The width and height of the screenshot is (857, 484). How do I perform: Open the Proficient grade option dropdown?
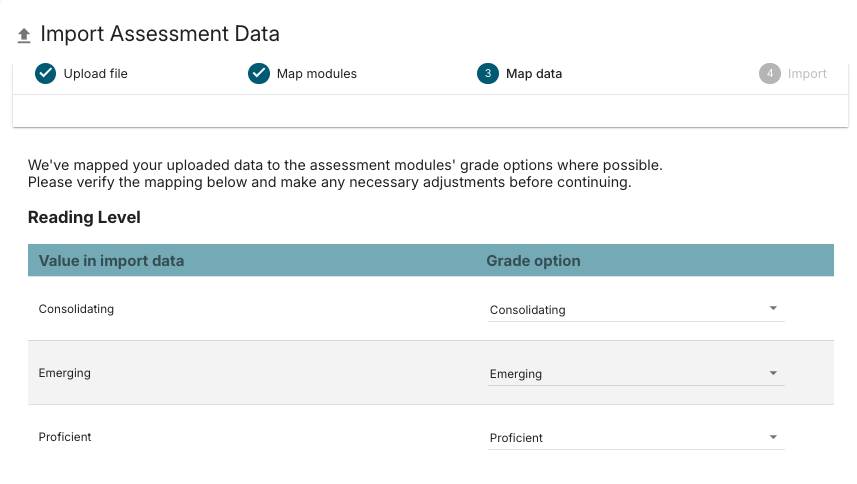[636, 438]
